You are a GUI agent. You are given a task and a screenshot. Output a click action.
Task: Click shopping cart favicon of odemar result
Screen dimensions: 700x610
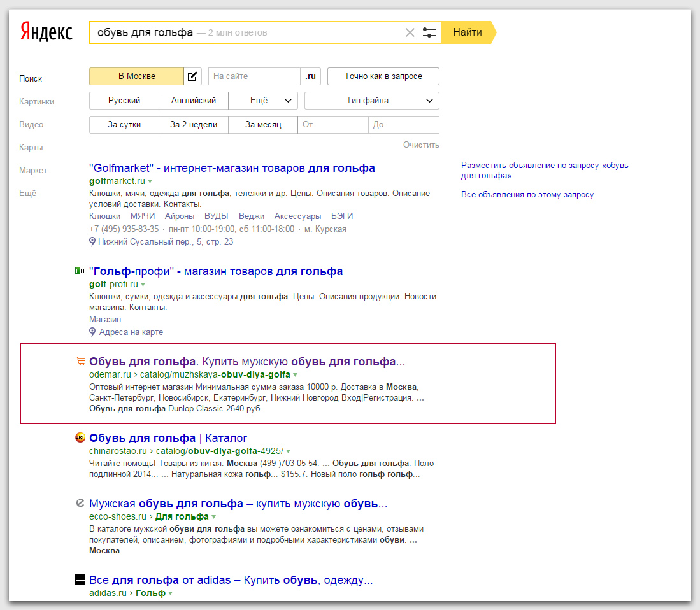[80, 361]
